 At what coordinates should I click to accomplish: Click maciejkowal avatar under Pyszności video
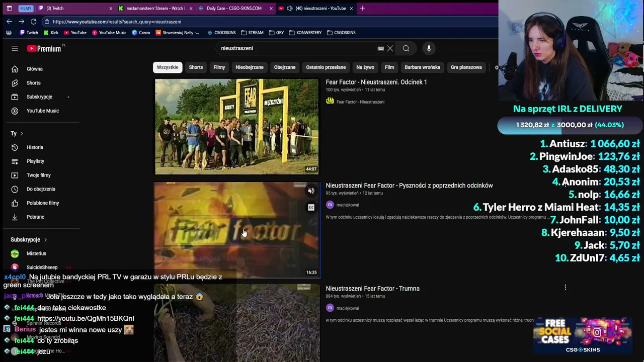(330, 205)
